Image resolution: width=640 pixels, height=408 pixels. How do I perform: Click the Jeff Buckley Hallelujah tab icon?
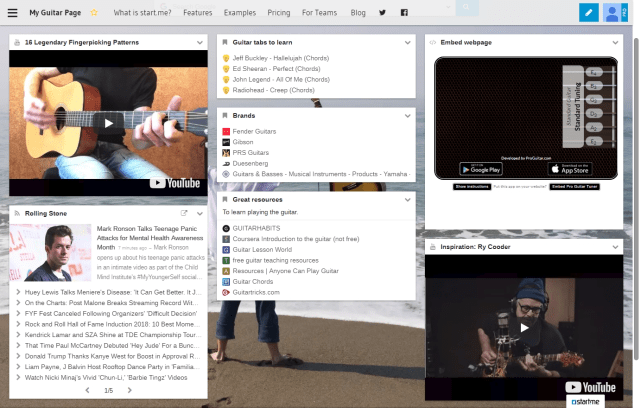226,58
